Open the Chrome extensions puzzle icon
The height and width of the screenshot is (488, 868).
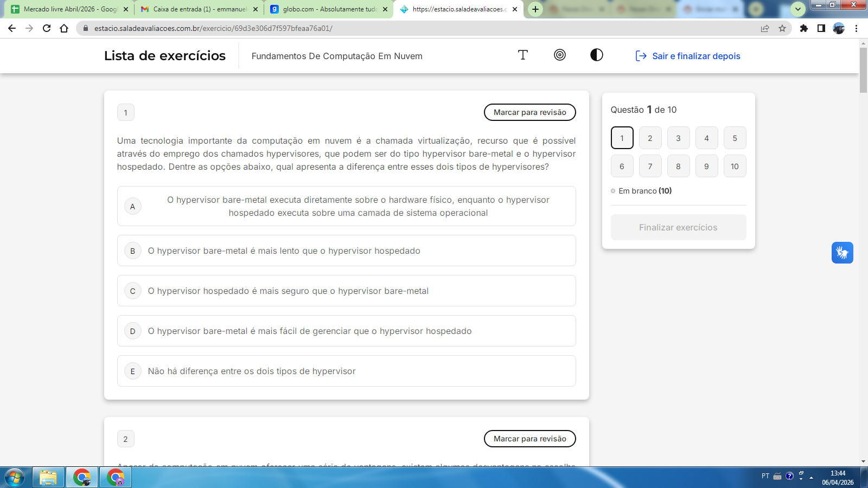[x=804, y=28]
